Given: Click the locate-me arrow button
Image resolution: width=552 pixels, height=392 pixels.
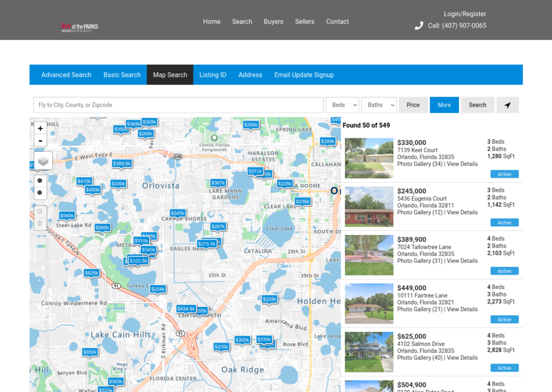Looking at the screenshot, I should pyautogui.click(x=507, y=105).
